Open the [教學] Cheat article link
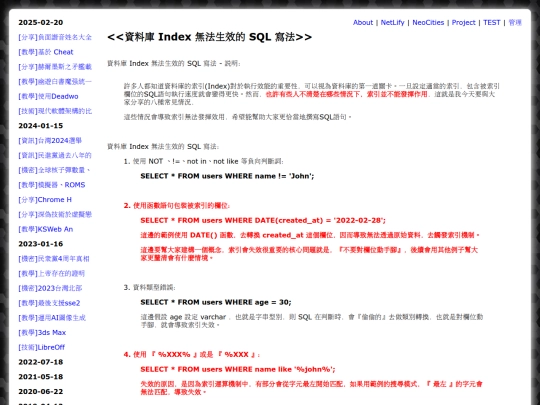 [x=46, y=52]
